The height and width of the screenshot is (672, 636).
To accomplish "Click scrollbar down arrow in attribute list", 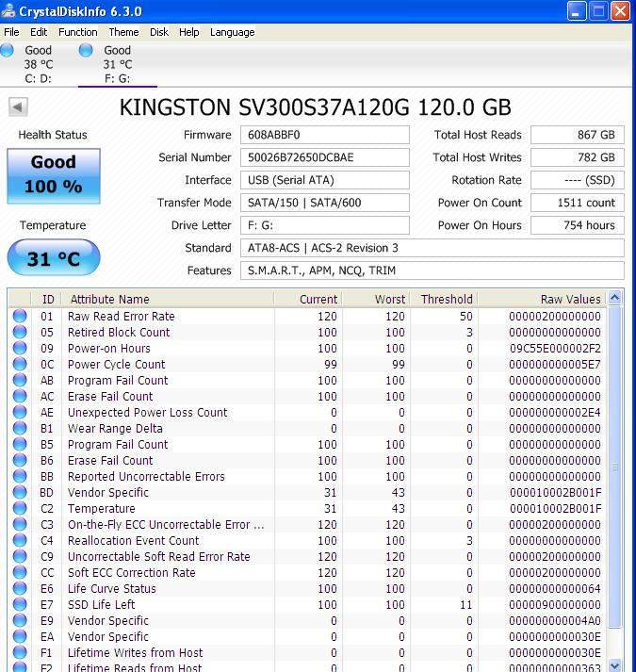I will click(615, 665).
